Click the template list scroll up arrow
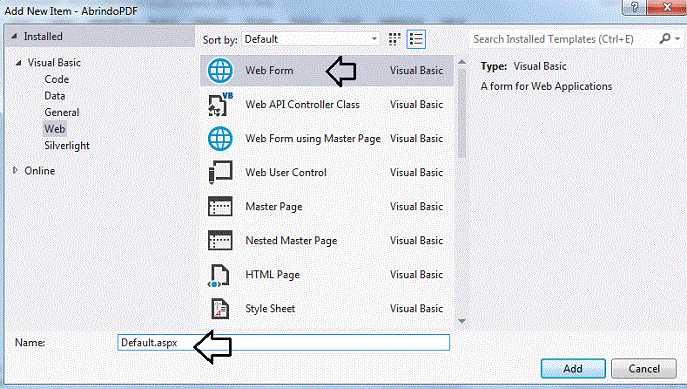Viewport: 687px width, 389px height. [462, 62]
